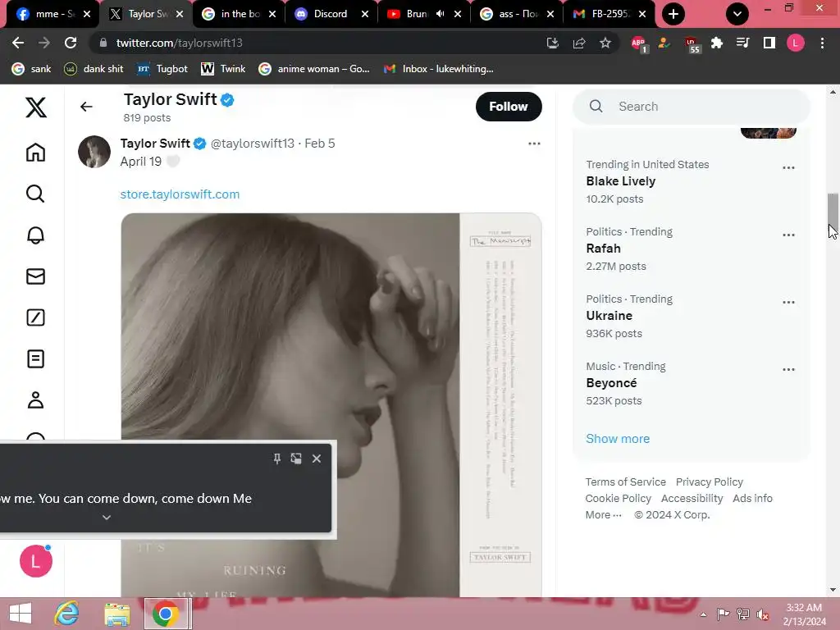Open more options for Ukraine trend
Viewport: 840px width, 630px height.
pyautogui.click(x=788, y=302)
